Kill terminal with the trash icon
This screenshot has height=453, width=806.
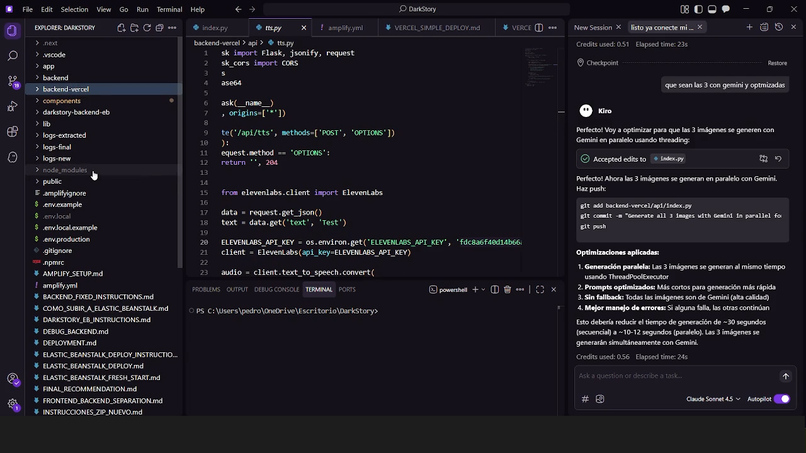[507, 289]
